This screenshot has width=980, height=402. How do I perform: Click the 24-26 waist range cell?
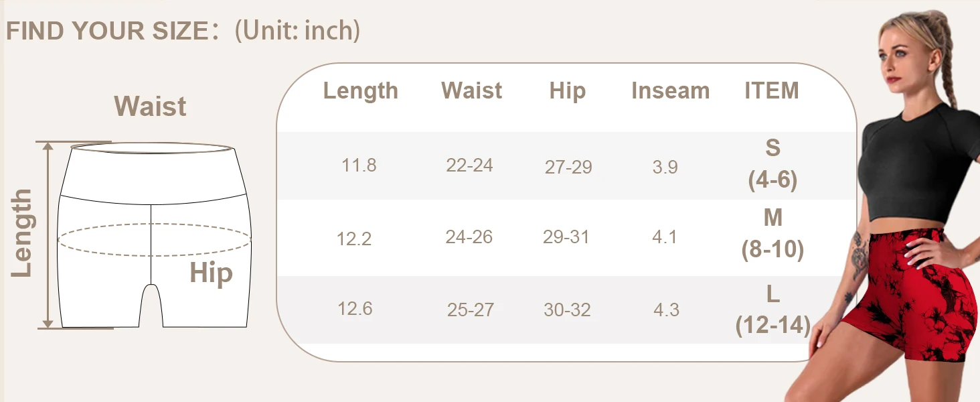pos(469,237)
